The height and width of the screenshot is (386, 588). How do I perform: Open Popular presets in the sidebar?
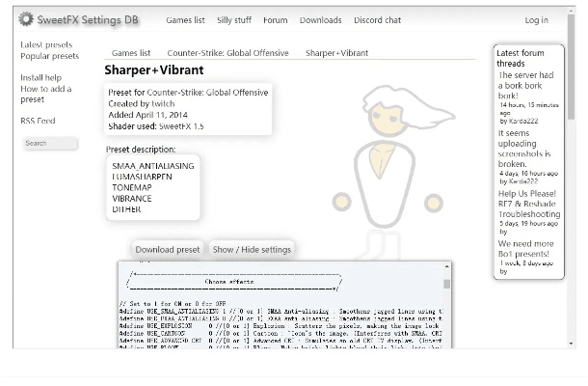49,56
